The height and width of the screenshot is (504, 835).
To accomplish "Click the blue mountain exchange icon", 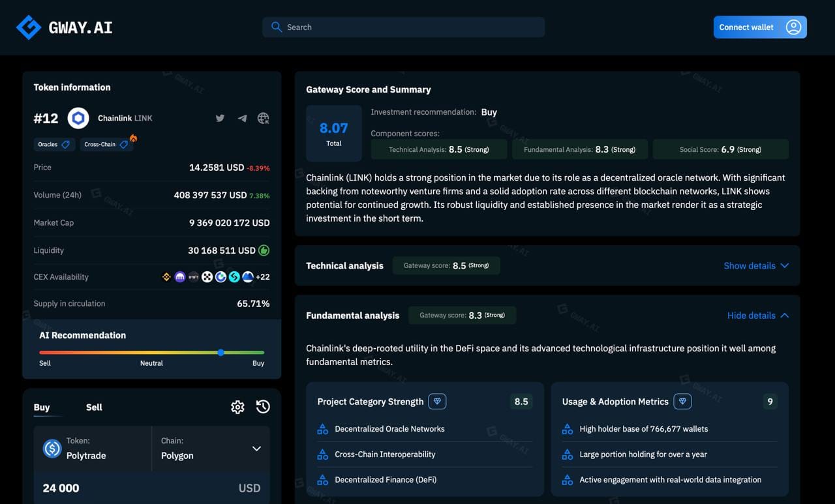I will (248, 276).
